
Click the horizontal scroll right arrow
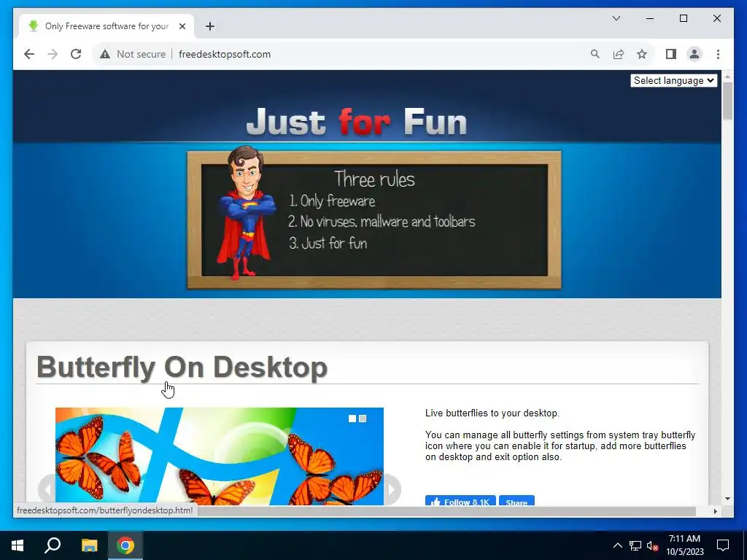coord(715,511)
